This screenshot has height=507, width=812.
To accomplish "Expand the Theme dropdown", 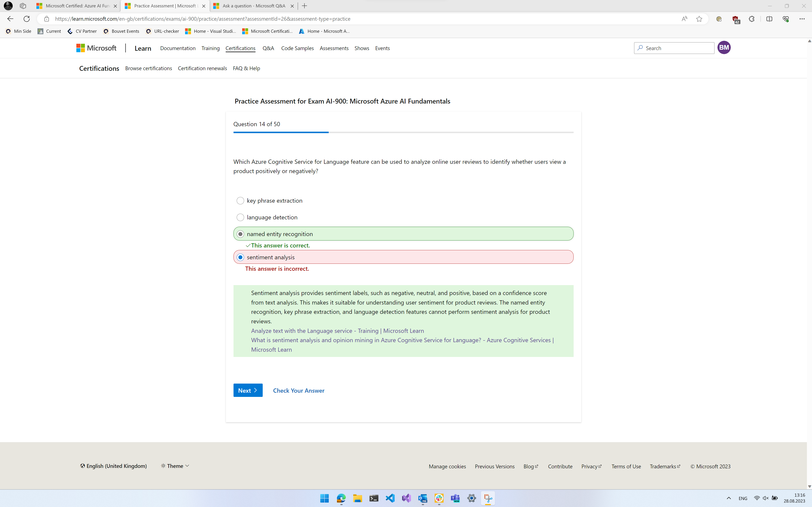I will point(175,466).
